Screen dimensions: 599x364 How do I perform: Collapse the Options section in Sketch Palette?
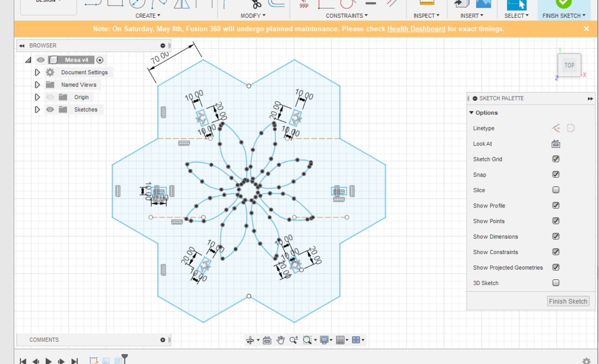click(x=471, y=113)
